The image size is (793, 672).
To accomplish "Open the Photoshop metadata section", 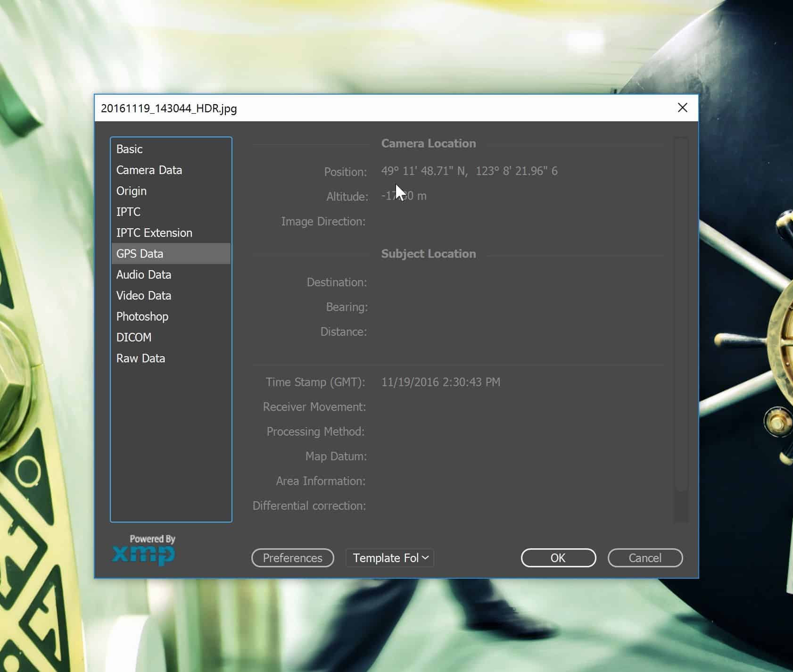I will coord(171,316).
